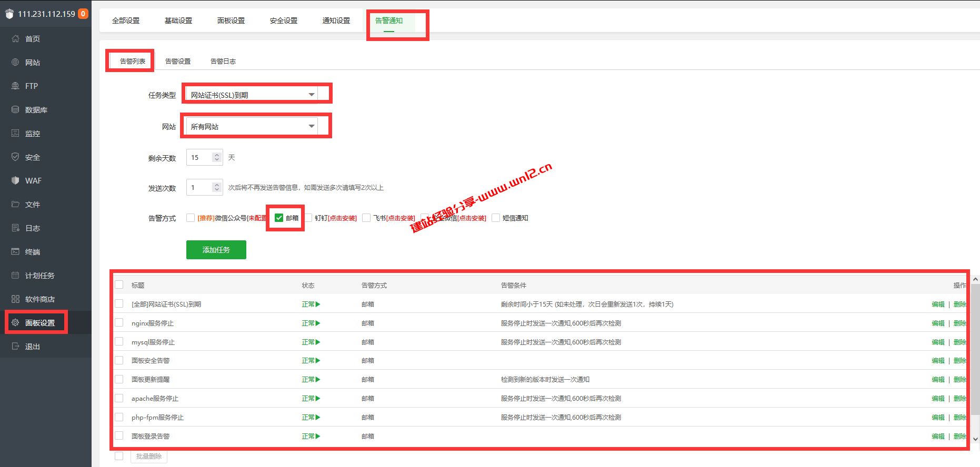Screen dimensions: 980x467
Task: Check the 钉钉 alert method checkbox
Action: 308,218
